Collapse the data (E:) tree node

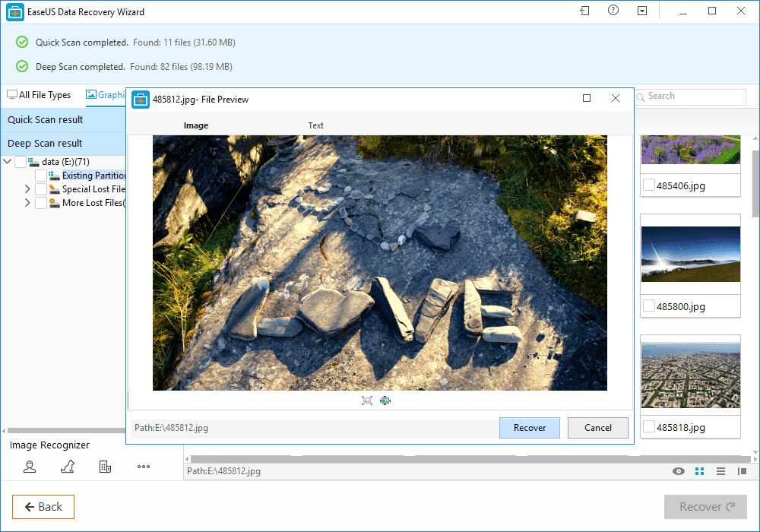[x=8, y=162]
